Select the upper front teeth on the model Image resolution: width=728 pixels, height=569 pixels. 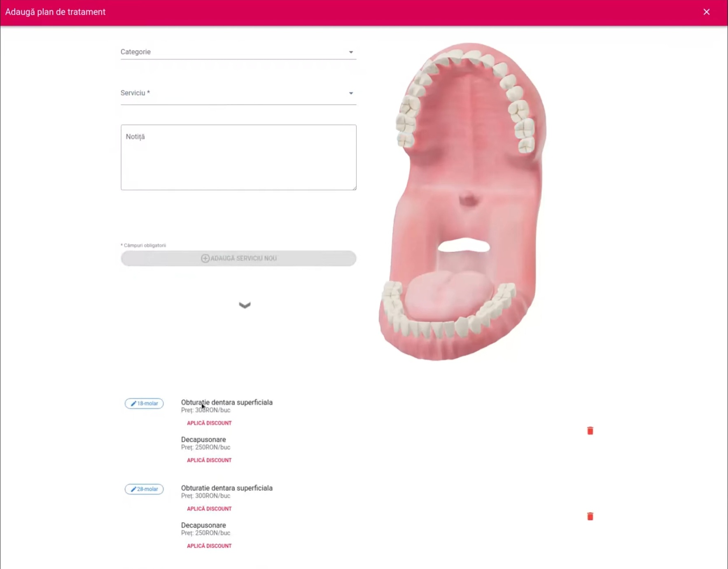[467, 56]
